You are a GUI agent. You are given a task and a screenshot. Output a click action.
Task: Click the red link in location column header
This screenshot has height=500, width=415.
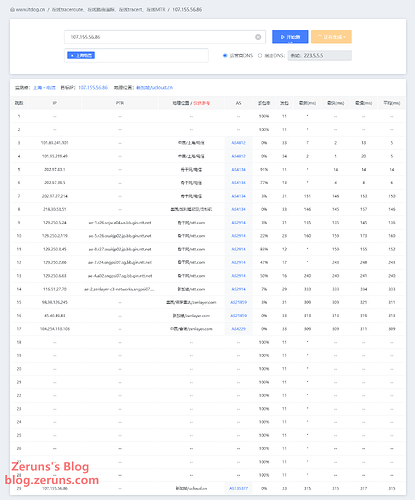point(202,103)
